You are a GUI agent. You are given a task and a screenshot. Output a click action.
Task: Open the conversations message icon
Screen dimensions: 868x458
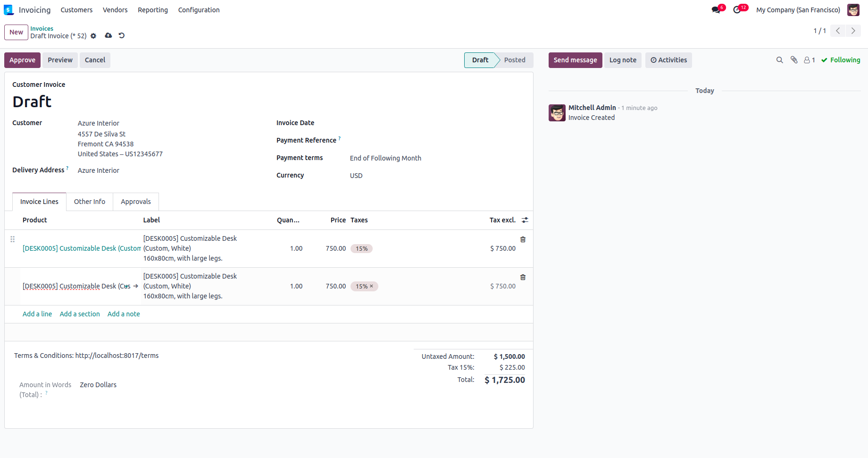click(x=716, y=10)
